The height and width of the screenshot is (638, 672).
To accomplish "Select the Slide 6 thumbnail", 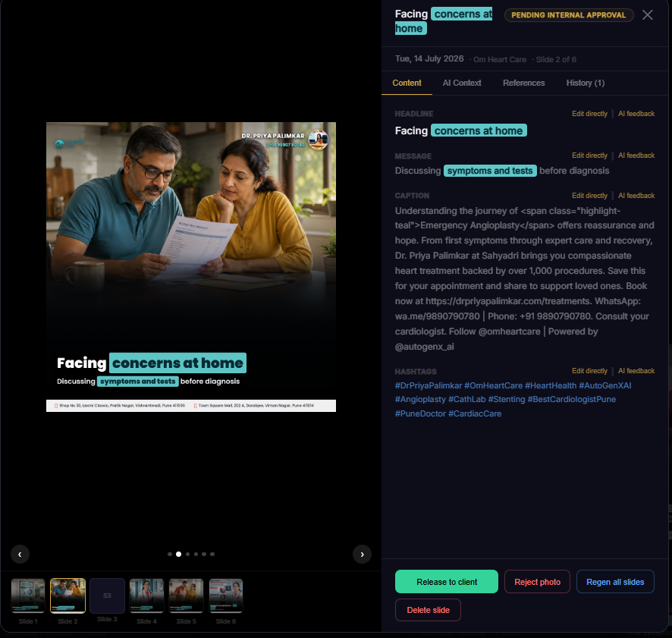I will [x=226, y=596].
